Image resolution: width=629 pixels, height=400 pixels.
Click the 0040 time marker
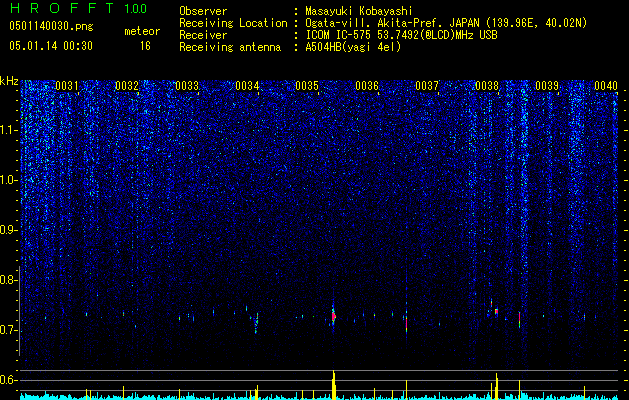point(606,86)
